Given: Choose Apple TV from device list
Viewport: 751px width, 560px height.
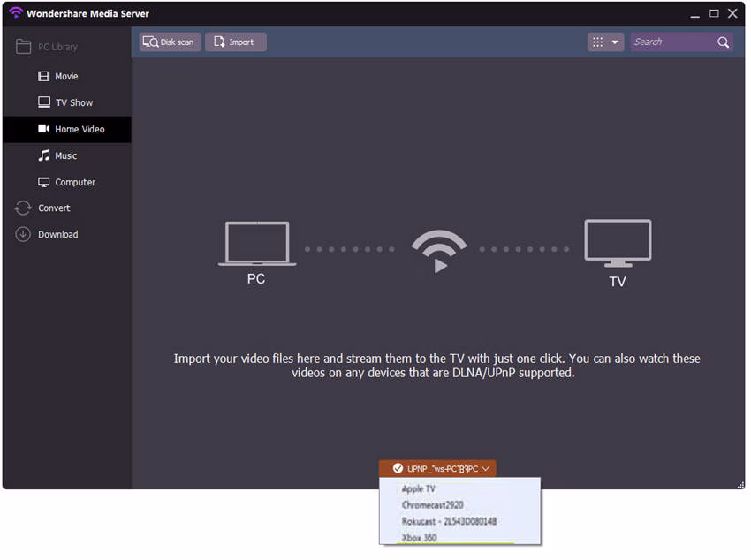Looking at the screenshot, I should click(419, 489).
